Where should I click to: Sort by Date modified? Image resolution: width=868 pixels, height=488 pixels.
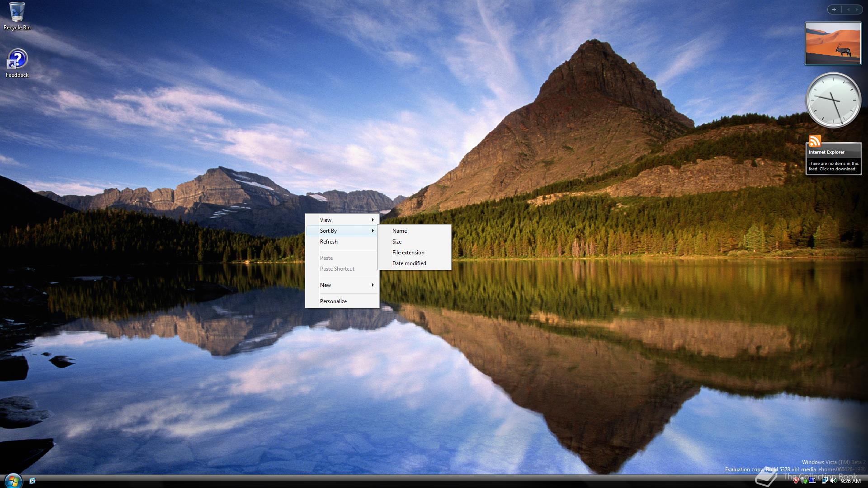point(409,263)
